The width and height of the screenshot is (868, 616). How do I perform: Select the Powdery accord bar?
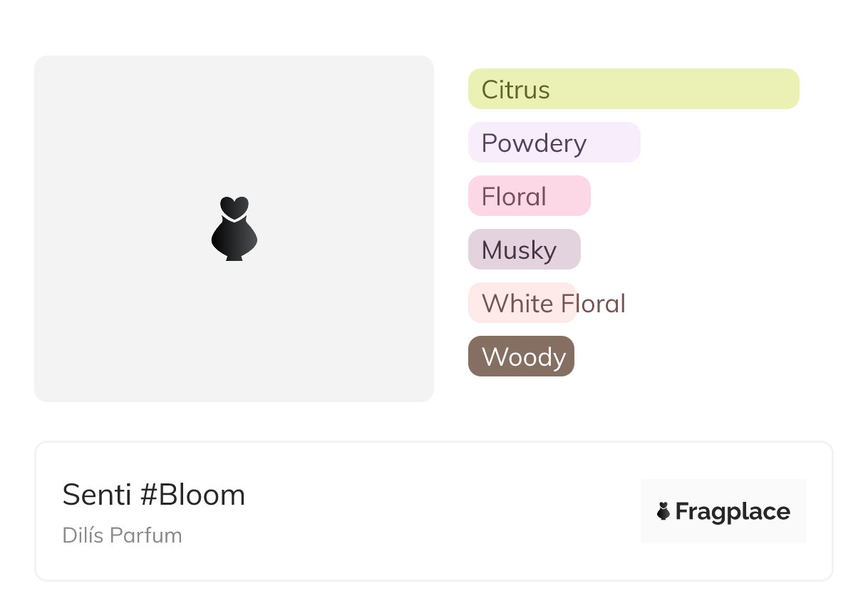pyautogui.click(x=554, y=143)
